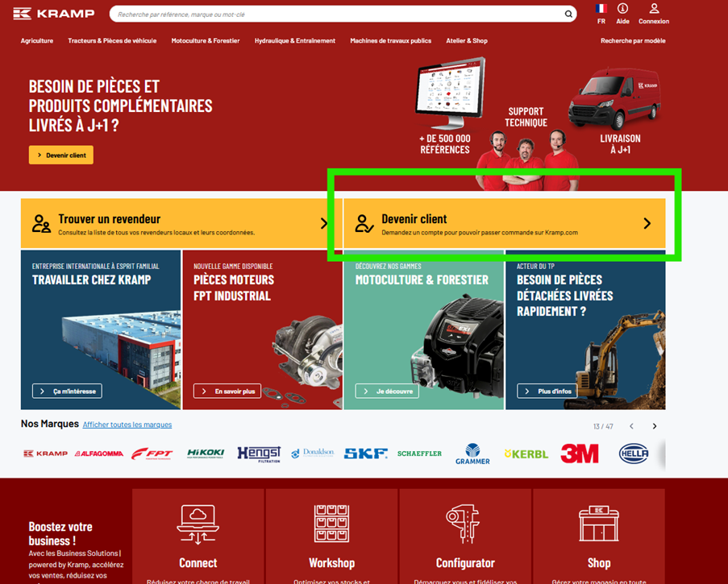
Task: Open the Aide help icon
Action: pos(622,9)
